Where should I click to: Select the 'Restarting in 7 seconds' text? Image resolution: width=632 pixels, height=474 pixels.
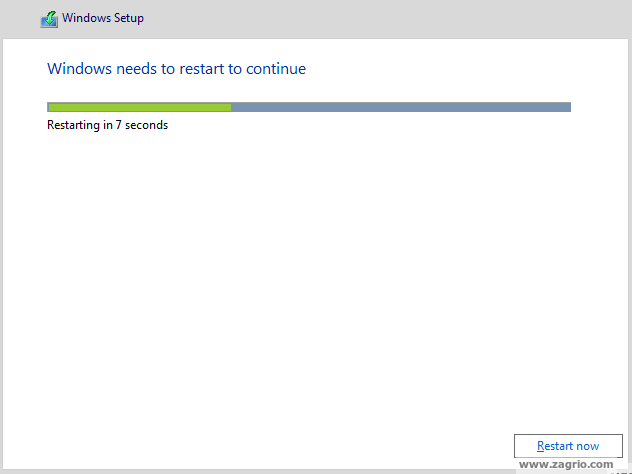tap(107, 125)
